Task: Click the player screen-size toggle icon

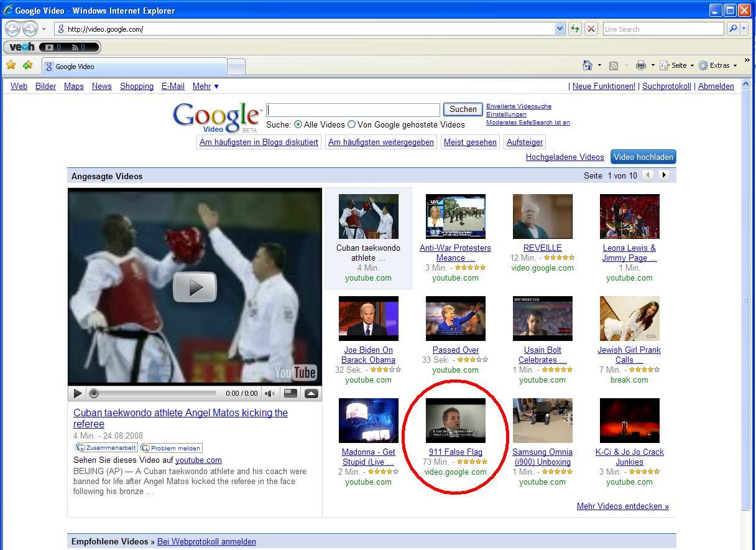Action: click(x=290, y=393)
